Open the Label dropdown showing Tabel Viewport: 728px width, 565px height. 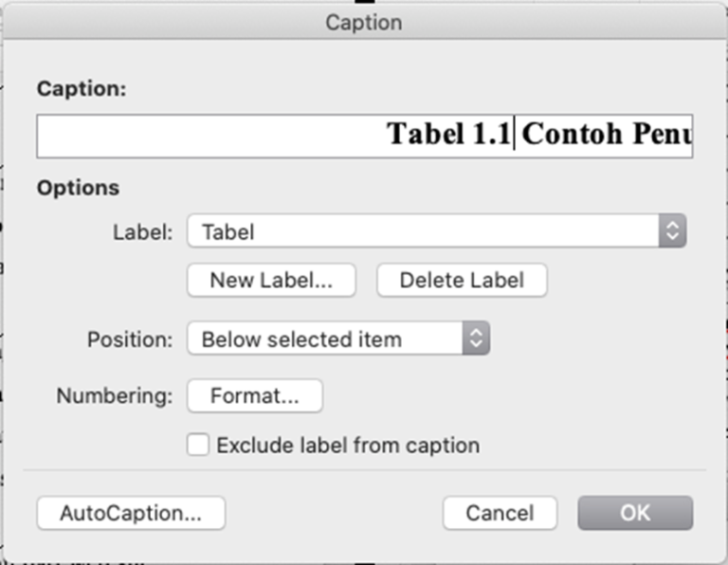click(422, 231)
